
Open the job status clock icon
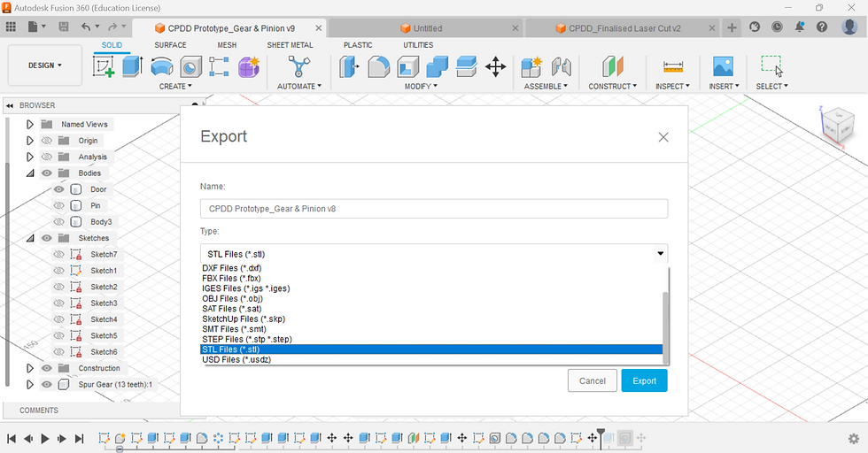778,27
